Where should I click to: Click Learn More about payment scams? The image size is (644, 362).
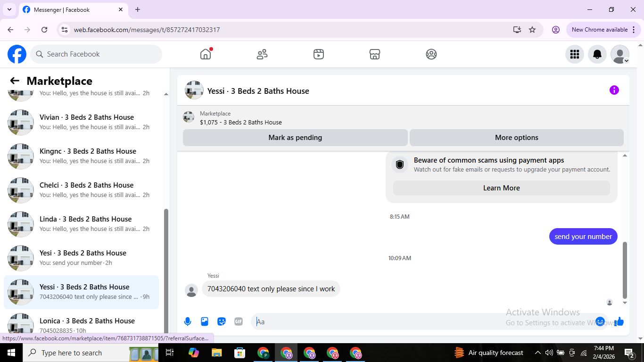click(502, 188)
